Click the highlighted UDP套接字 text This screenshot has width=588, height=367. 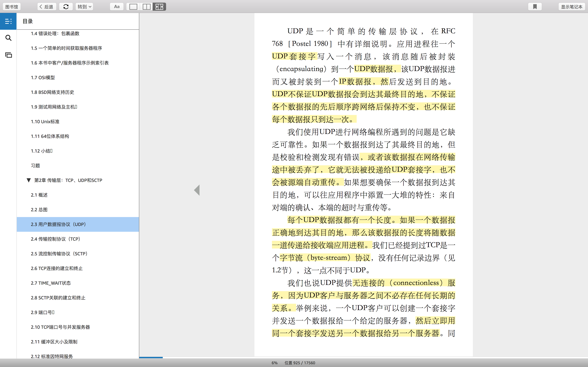tap(294, 56)
